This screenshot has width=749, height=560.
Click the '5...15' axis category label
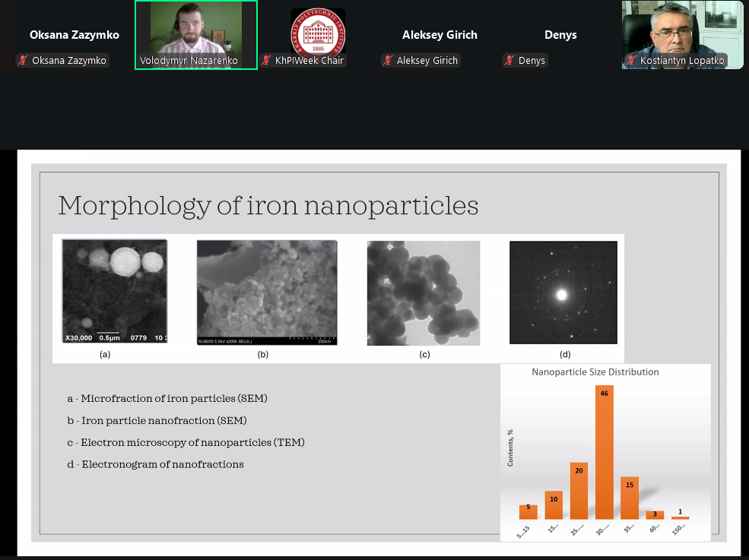point(523,532)
